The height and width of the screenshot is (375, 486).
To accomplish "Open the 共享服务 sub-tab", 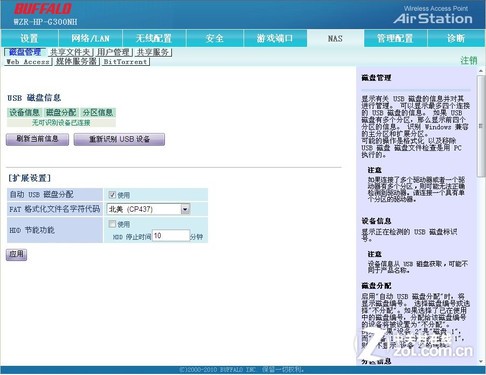I will tap(153, 52).
